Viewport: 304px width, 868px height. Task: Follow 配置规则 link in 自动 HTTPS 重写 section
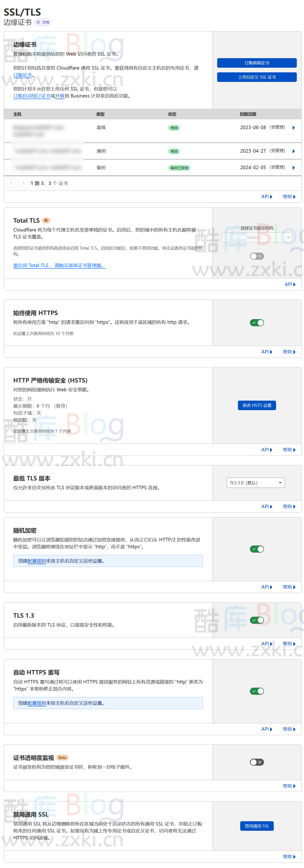pos(36,703)
